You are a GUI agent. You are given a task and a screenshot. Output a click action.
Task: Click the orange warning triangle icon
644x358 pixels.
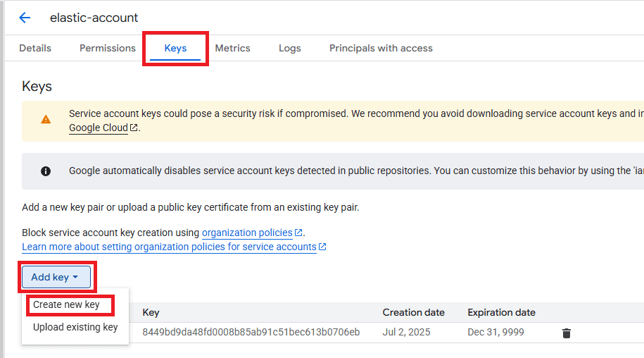pyautogui.click(x=46, y=120)
